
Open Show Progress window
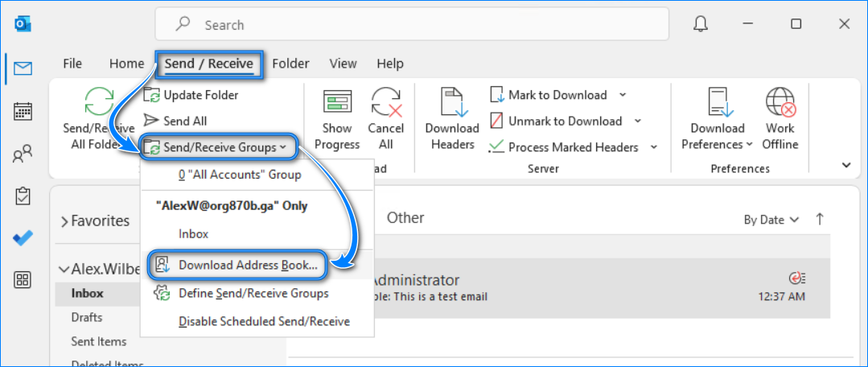(337, 118)
